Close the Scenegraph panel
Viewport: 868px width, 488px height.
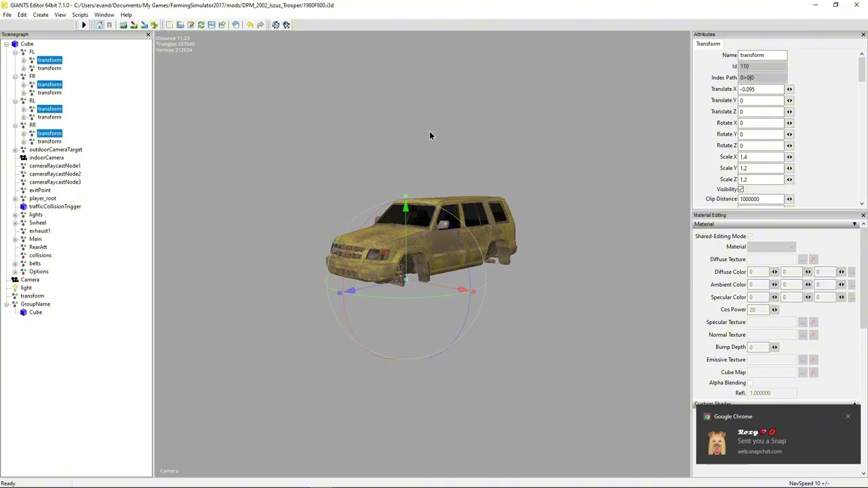tap(149, 35)
